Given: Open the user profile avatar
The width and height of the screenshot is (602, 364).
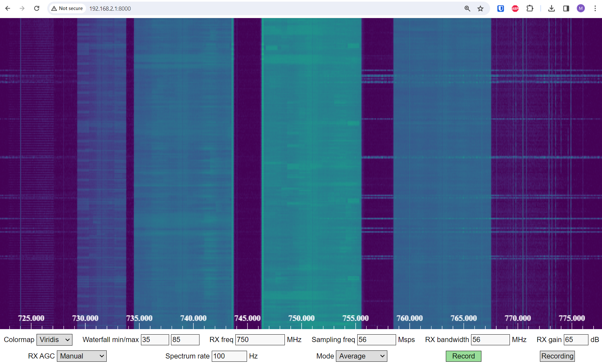Looking at the screenshot, I should pos(581,8).
